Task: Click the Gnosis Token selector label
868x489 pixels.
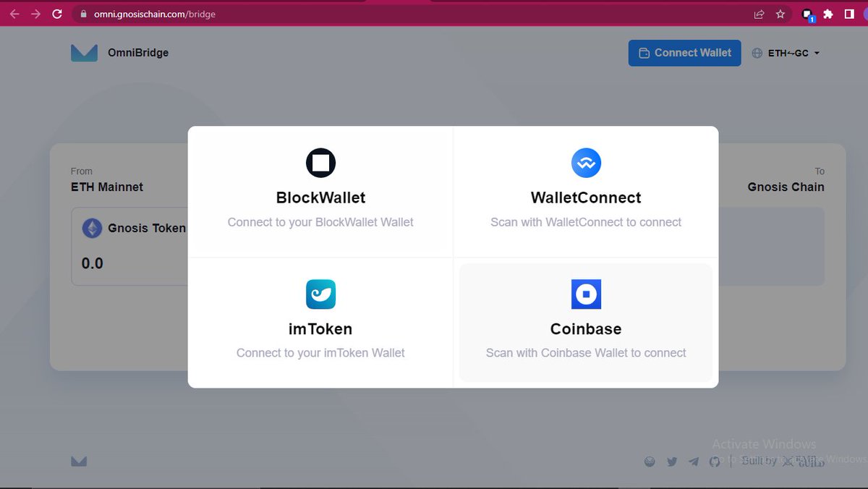Action: click(x=147, y=229)
